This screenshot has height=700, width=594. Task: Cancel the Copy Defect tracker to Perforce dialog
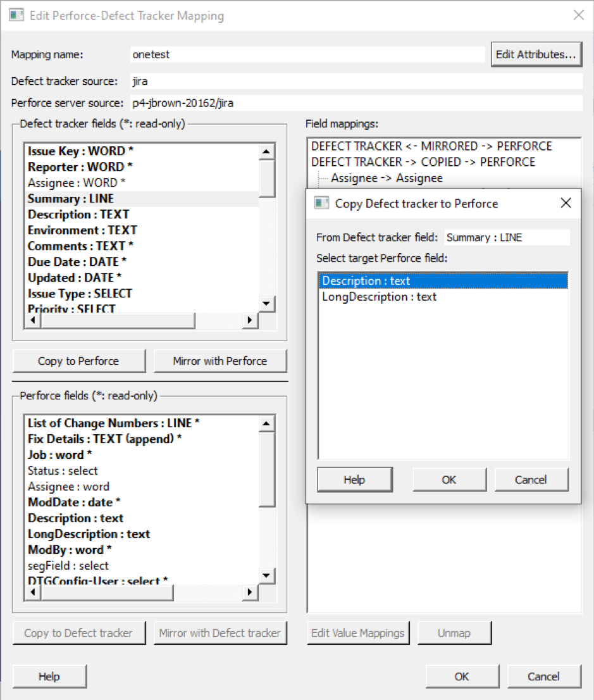coord(531,480)
